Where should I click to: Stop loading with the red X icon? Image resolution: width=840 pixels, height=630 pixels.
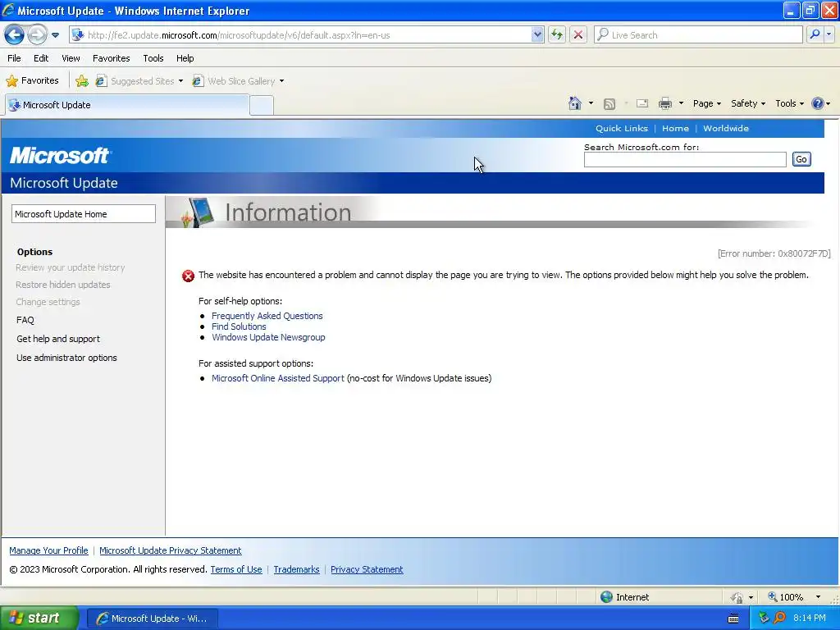[x=578, y=35]
